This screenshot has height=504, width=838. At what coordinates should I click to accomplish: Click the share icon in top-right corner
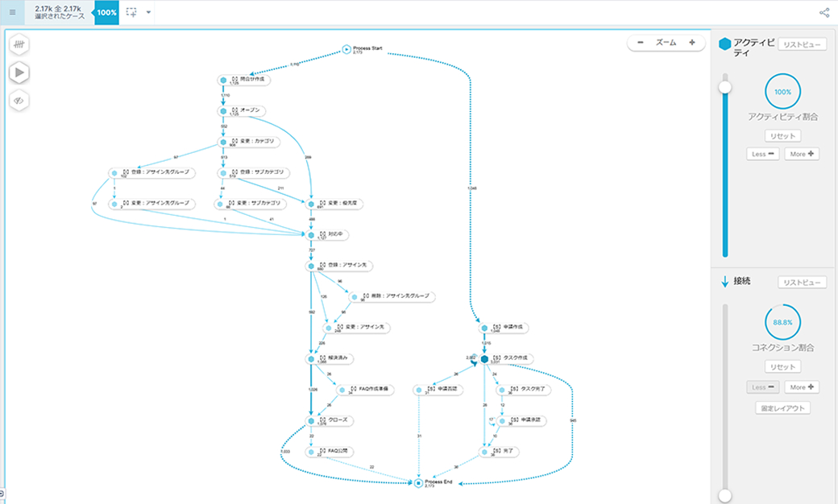823,13
